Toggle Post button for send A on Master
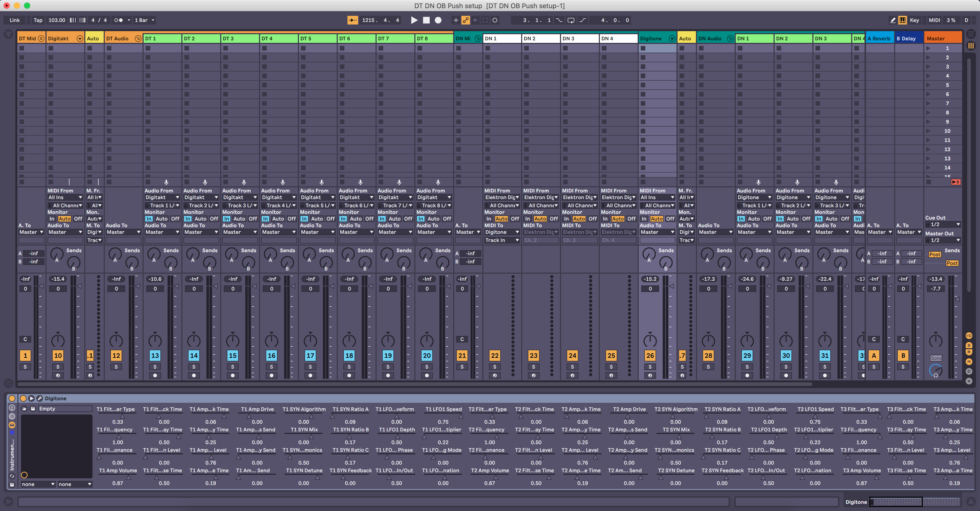 click(935, 254)
